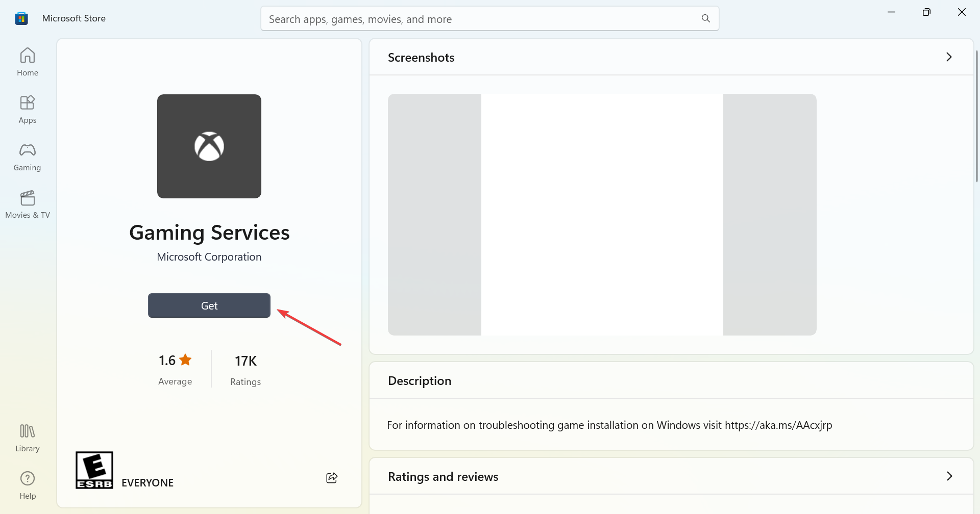The height and width of the screenshot is (514, 980).
Task: Click the share icon next to ESRB rating
Action: pos(332,477)
